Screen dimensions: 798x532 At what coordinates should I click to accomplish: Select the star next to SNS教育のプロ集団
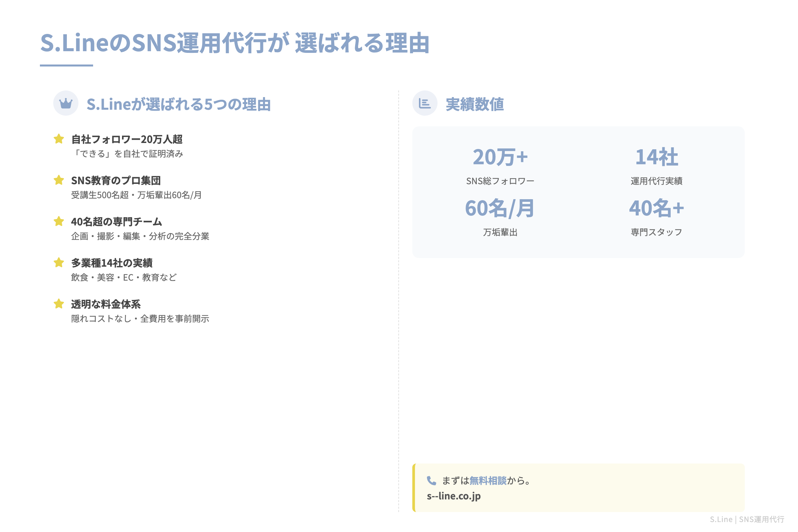pos(59,180)
